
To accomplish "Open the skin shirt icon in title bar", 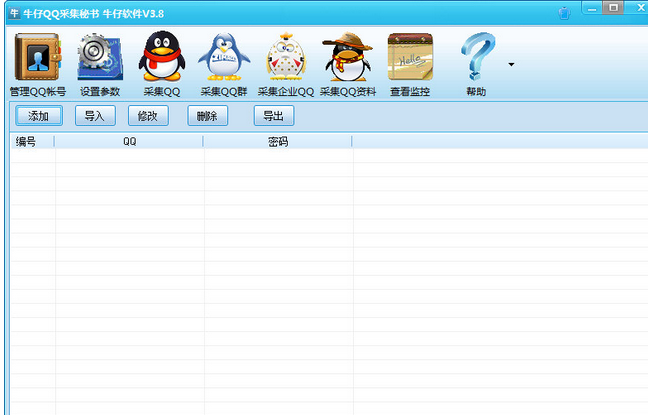I will tap(564, 13).
